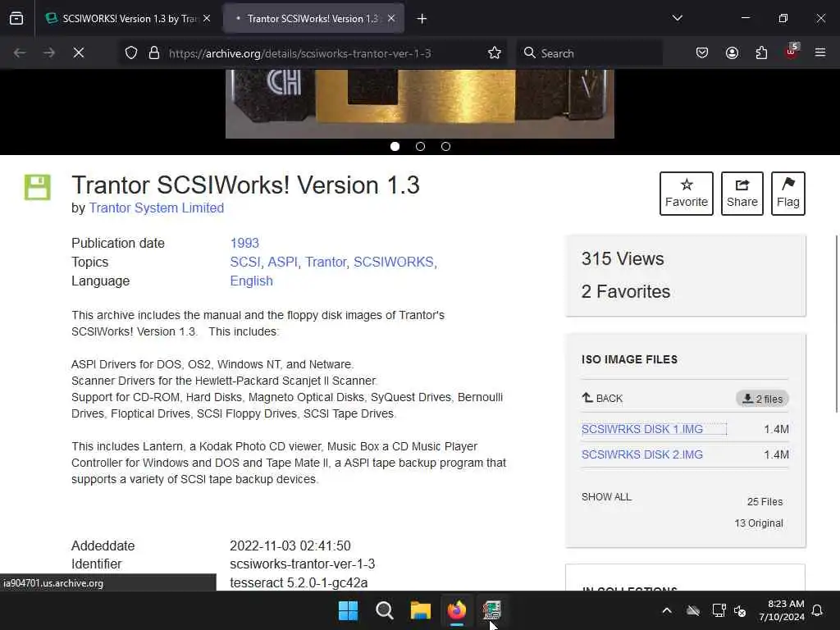This screenshot has width=840, height=630.
Task: Open Windows taskbar search
Action: click(384, 610)
